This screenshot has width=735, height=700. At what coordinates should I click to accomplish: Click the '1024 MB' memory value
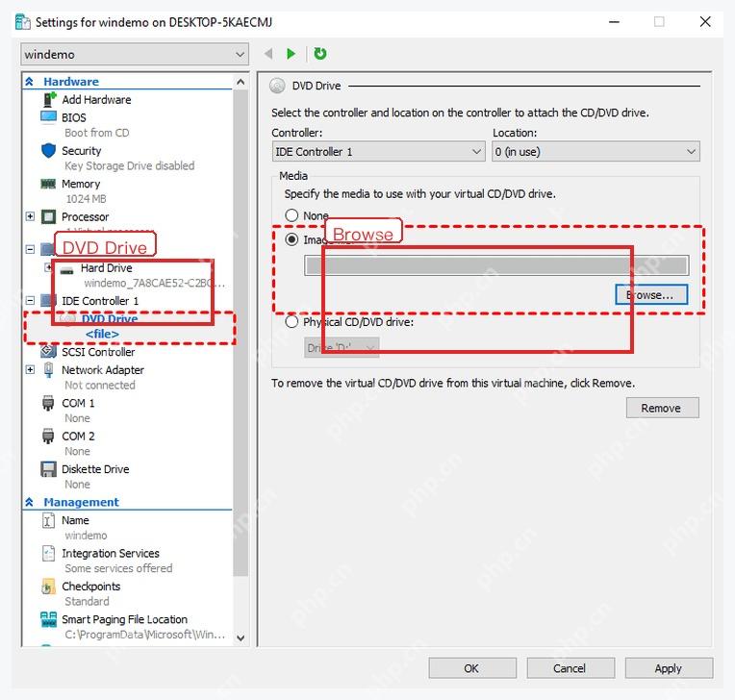87,199
